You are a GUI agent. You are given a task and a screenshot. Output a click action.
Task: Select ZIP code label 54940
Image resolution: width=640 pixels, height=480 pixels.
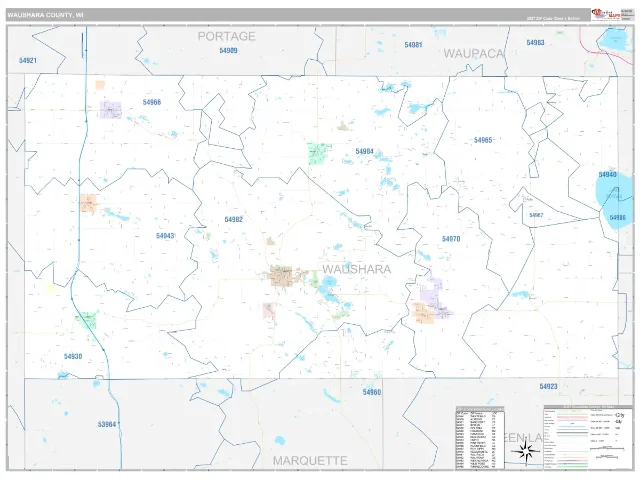(x=607, y=175)
